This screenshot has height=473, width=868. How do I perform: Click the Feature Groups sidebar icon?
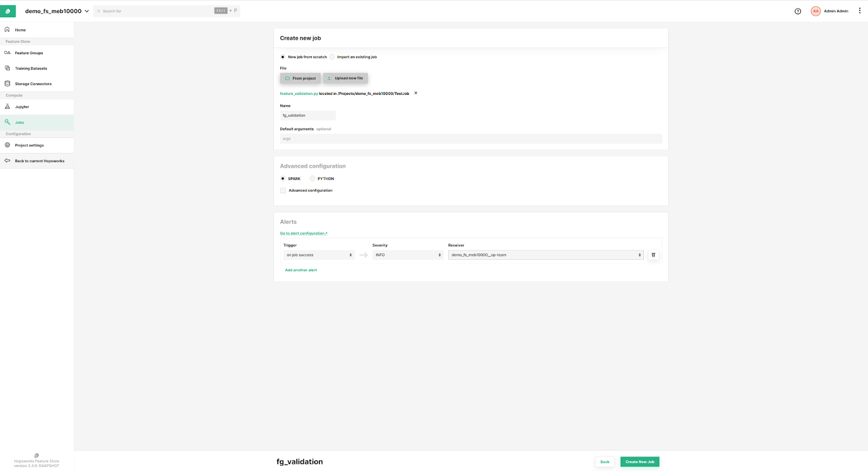(8, 53)
